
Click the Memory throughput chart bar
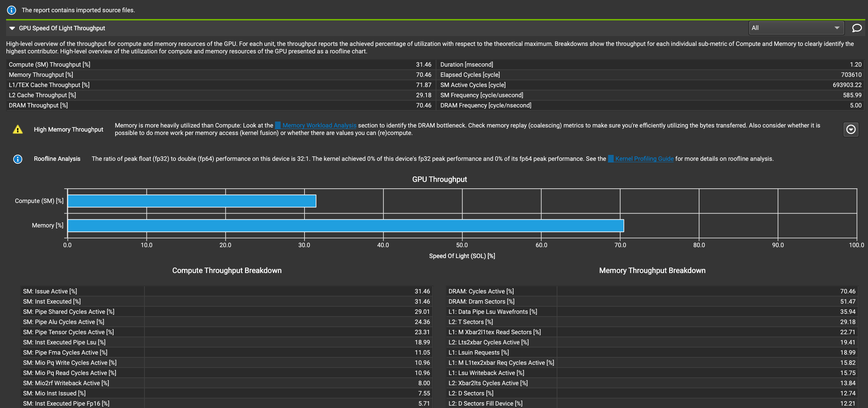[345, 226]
